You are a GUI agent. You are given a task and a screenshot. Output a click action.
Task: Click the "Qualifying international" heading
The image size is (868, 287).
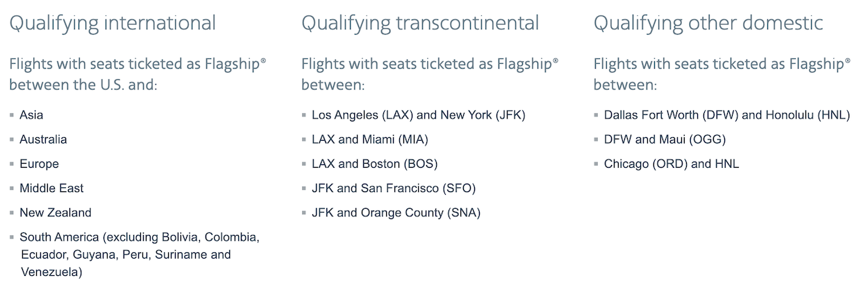pyautogui.click(x=112, y=24)
